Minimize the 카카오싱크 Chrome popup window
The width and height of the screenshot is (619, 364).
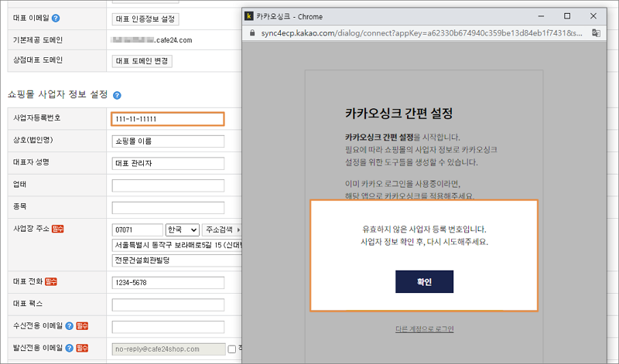[x=542, y=15]
